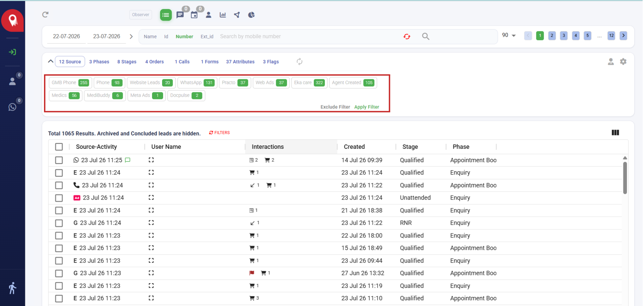644x306 pixels.
Task: Check the first row with Created 14 Jul 26 09:39
Action: pyautogui.click(x=59, y=160)
